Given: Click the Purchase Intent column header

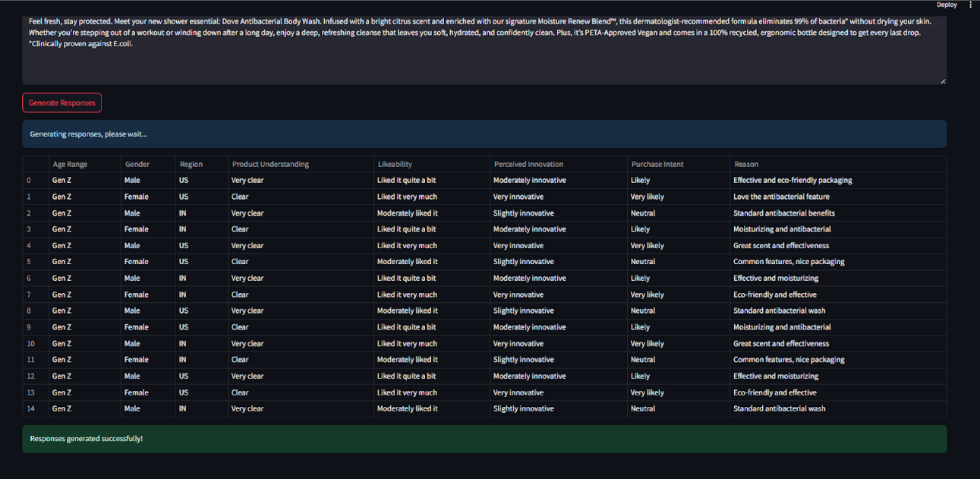Looking at the screenshot, I should (679, 164).
